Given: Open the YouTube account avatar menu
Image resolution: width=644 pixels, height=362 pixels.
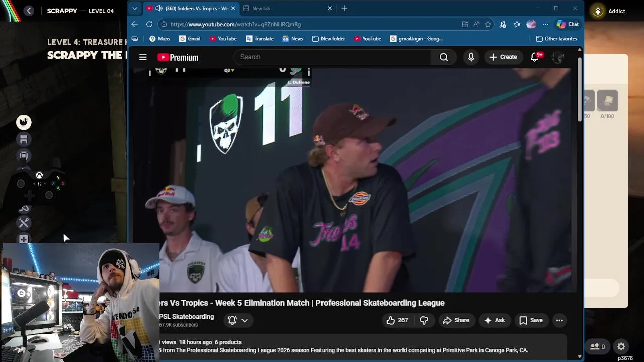Looking at the screenshot, I should click(558, 57).
